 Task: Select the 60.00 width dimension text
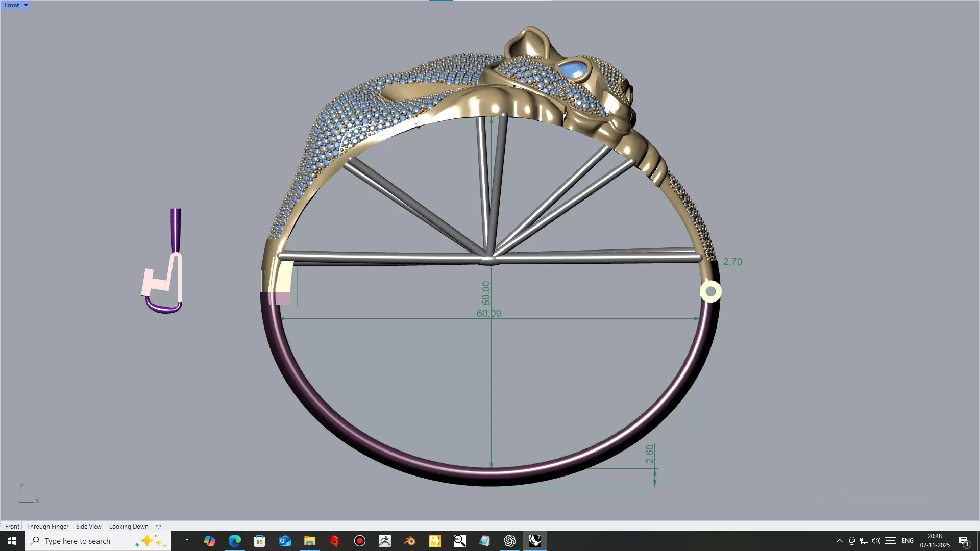488,313
